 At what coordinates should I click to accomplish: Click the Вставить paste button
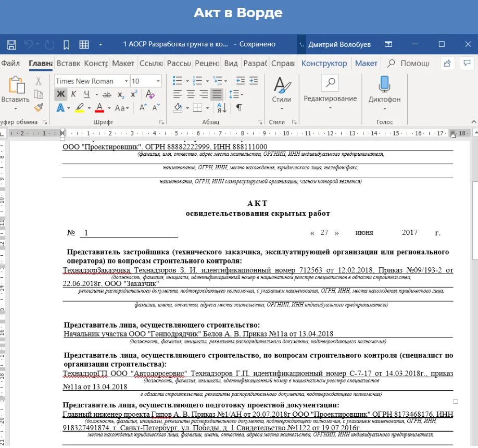(16, 89)
